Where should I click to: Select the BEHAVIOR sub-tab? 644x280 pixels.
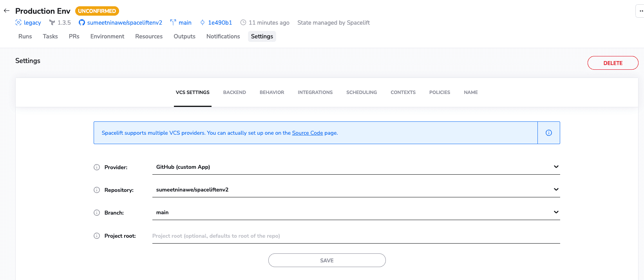pos(272,92)
